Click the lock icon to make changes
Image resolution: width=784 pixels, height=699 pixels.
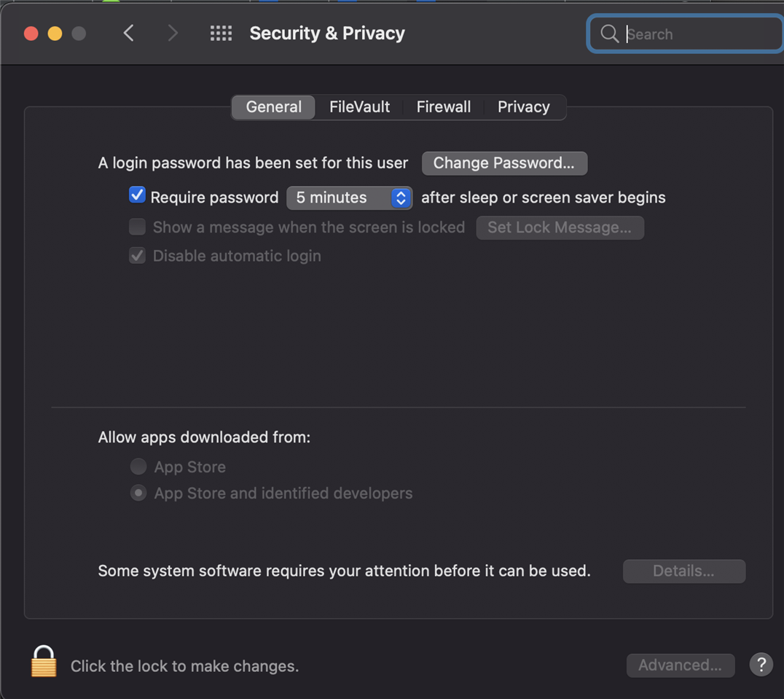(44, 660)
